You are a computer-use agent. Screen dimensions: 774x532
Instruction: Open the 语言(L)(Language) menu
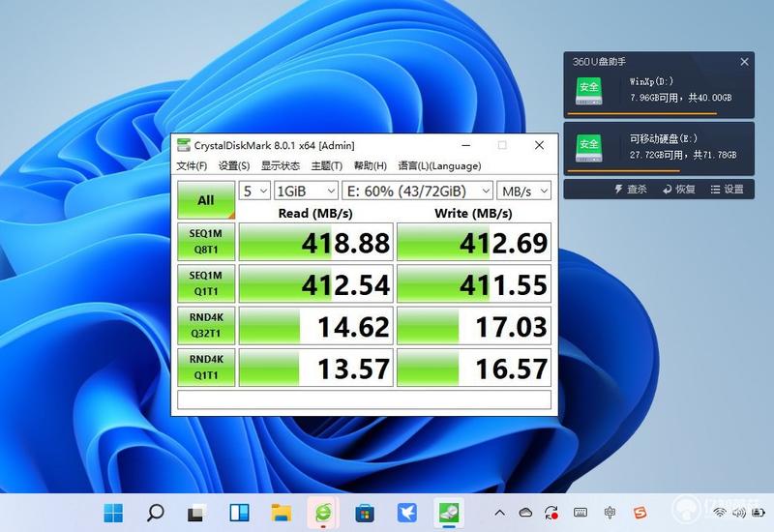[439, 165]
